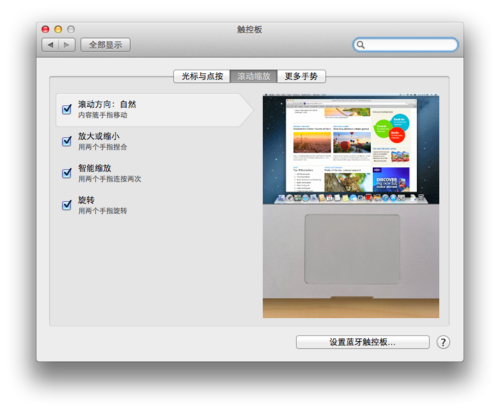Disable the 滚动方向: 自然 checkbox
The height and width of the screenshot is (412, 500).
point(67,109)
